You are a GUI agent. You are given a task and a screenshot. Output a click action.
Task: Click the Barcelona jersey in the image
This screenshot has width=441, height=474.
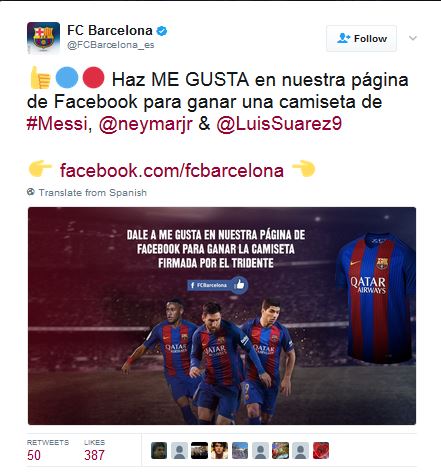[x=376, y=298]
